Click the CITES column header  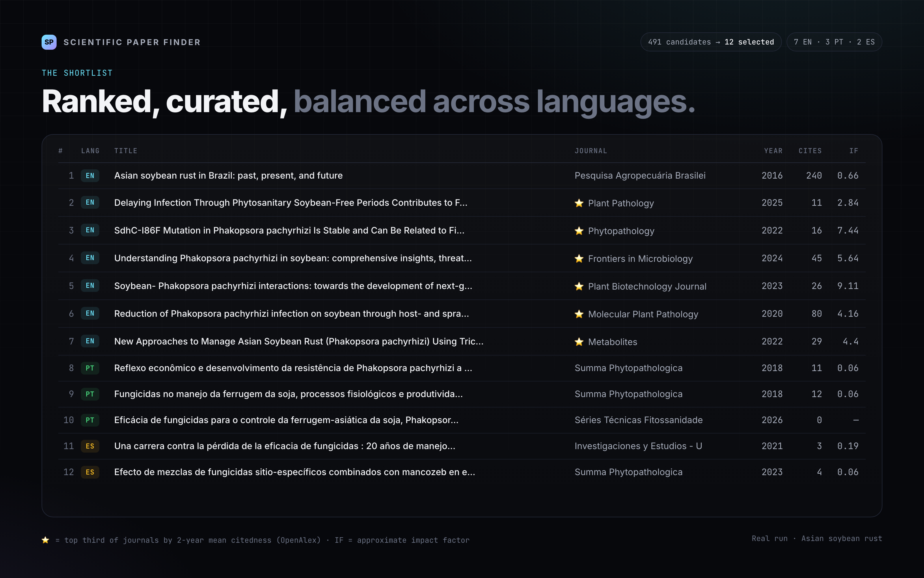(810, 151)
